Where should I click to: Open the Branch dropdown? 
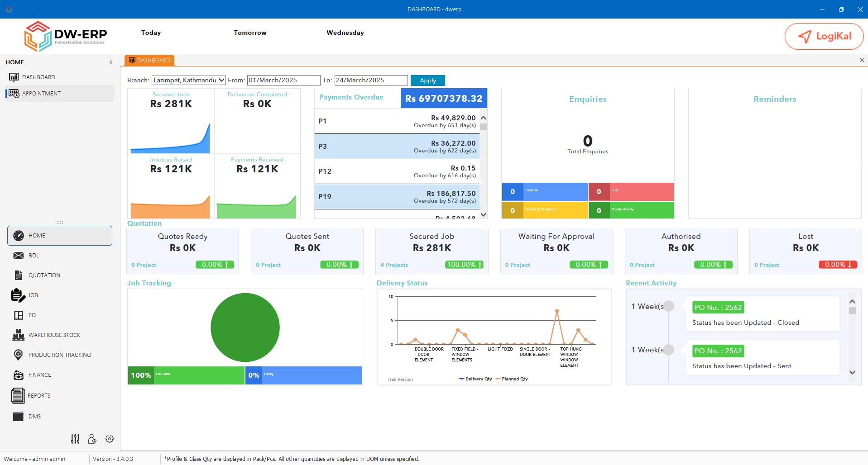[188, 80]
